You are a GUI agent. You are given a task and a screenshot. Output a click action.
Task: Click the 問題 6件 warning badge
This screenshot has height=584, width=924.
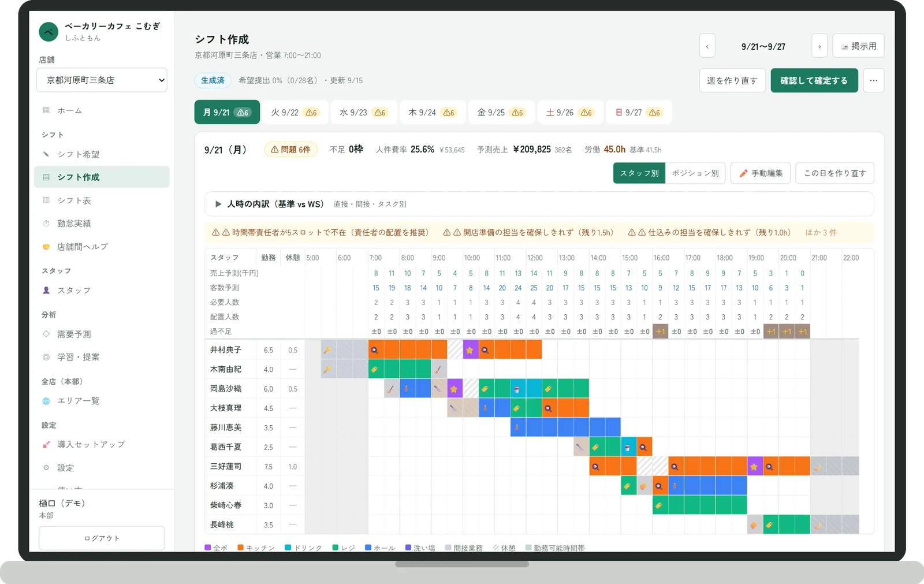tap(290, 150)
